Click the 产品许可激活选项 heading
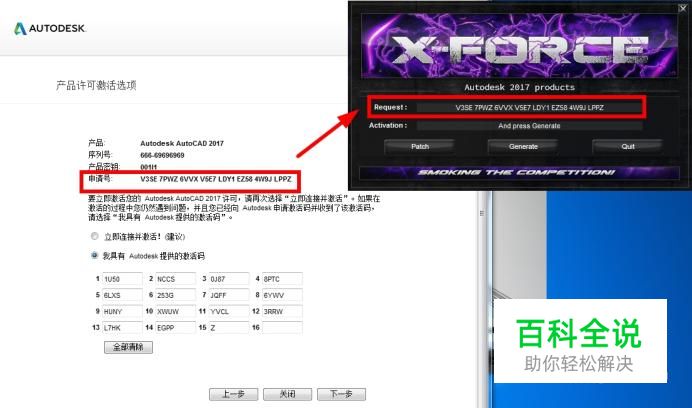 (x=96, y=85)
